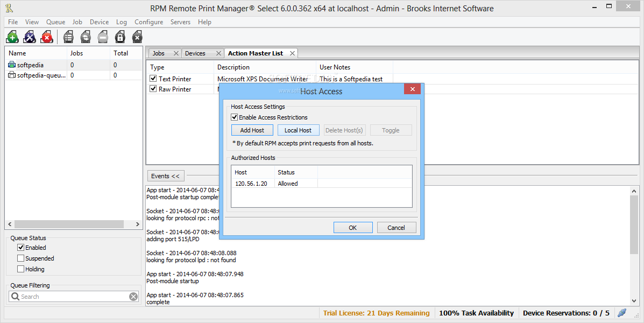The width and height of the screenshot is (644, 323).
Task: Click Trial License: 21 Days Remaining text
Action: pyautogui.click(x=376, y=313)
